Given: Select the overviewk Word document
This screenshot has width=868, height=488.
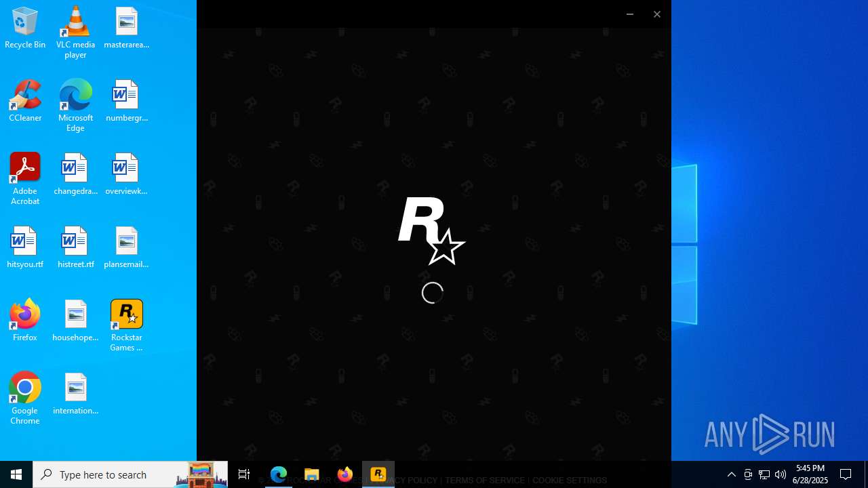Looking at the screenshot, I should pos(126,175).
